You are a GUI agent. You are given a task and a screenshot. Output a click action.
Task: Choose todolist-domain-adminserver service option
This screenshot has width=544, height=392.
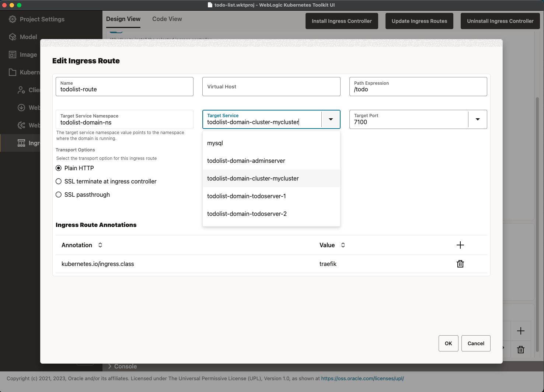[x=271, y=161]
